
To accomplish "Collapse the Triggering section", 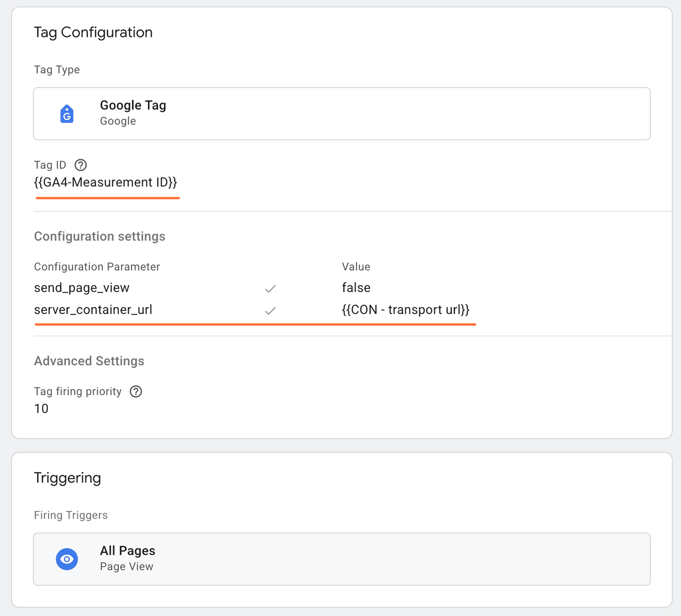I will pos(67,477).
